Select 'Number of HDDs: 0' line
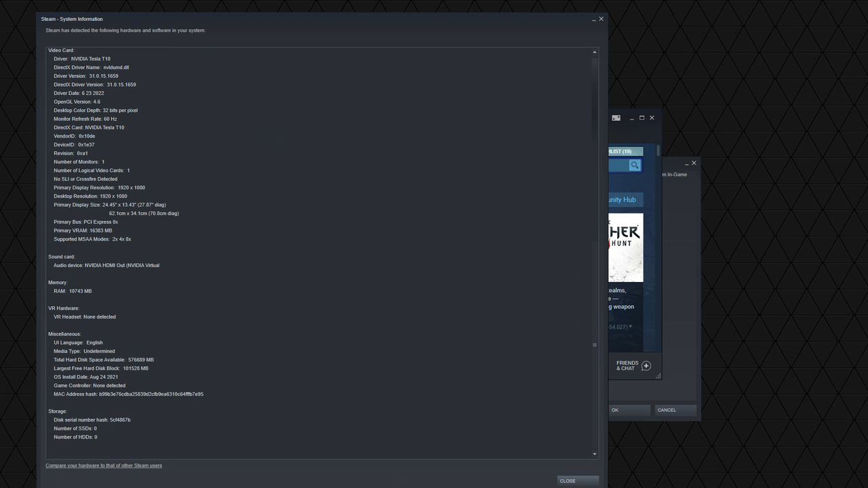The width and height of the screenshot is (868, 488). coord(75,437)
